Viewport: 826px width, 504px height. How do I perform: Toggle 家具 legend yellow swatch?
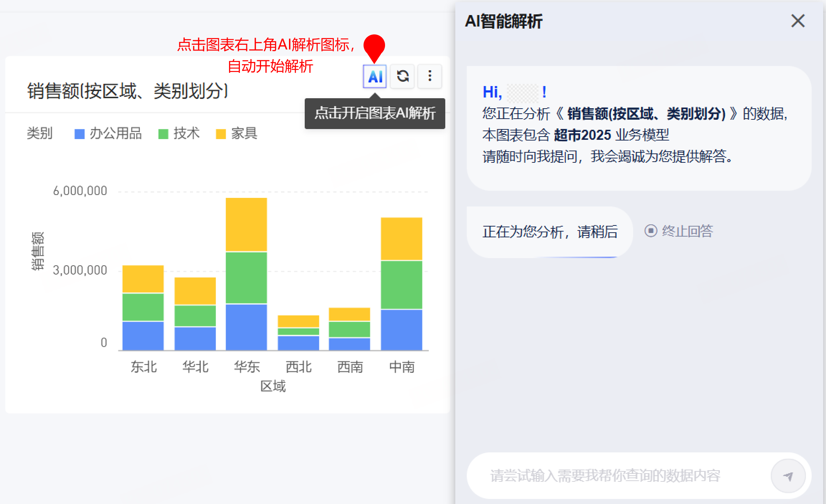coord(221,134)
